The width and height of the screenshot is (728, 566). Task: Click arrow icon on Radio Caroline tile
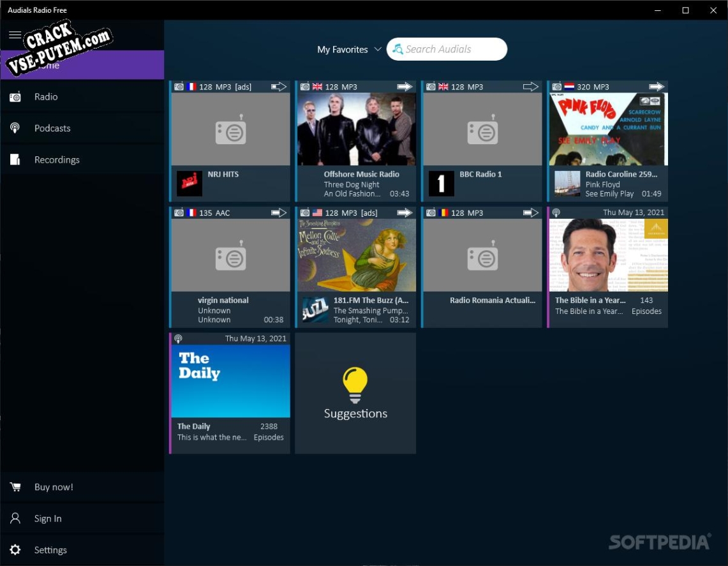(656, 87)
